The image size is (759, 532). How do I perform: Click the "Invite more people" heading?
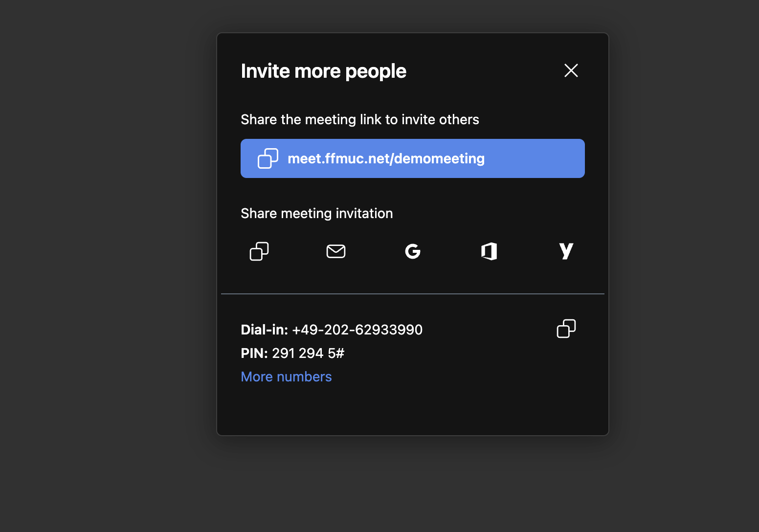point(323,71)
